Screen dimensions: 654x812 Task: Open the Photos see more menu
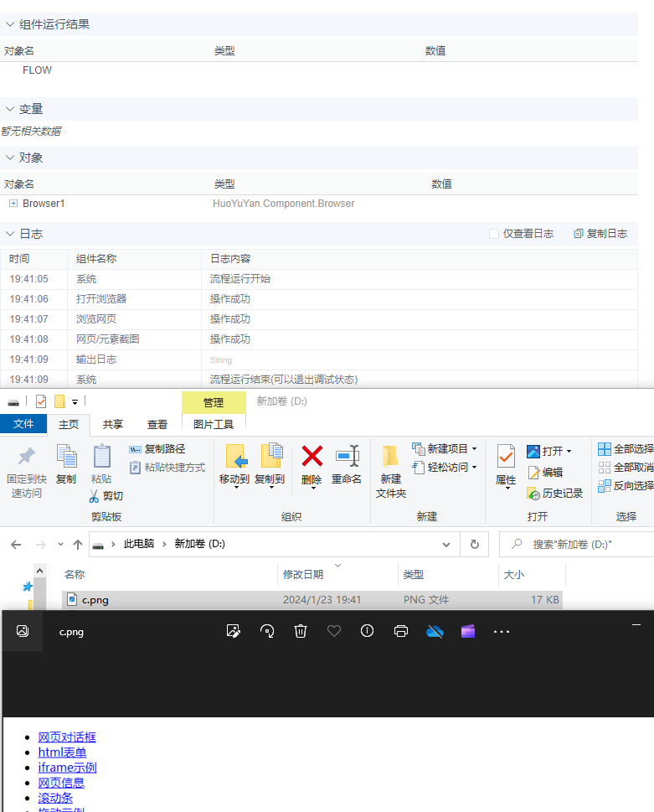pos(502,631)
